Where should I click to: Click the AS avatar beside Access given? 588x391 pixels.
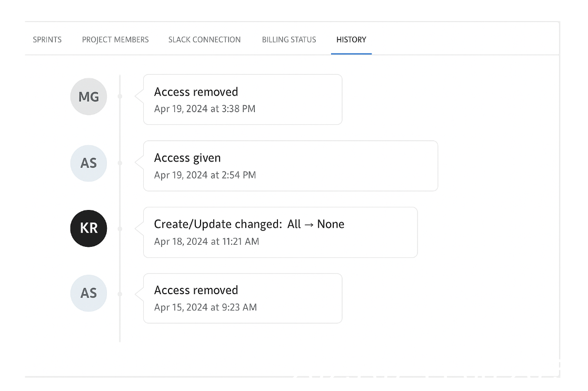tap(88, 163)
